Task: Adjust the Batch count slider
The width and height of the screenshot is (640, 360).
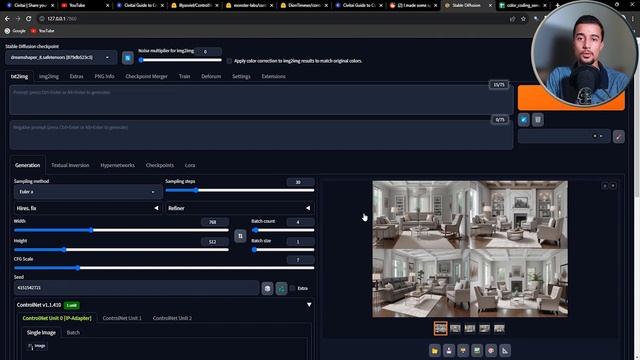Action: click(x=283, y=230)
